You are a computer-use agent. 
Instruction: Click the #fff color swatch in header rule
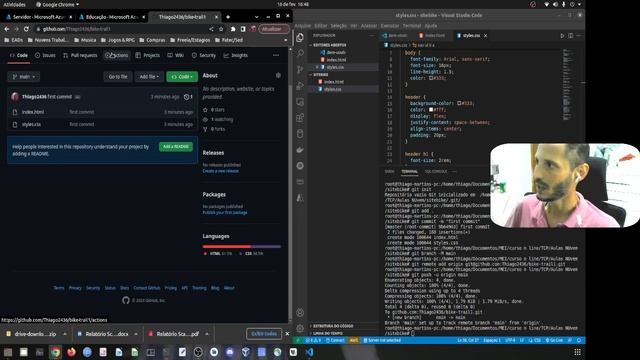click(x=431, y=110)
